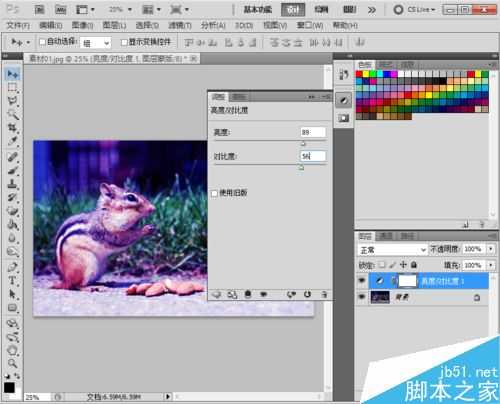Select the Clone Stamp tool
The width and height of the screenshot is (500, 404).
click(13, 184)
